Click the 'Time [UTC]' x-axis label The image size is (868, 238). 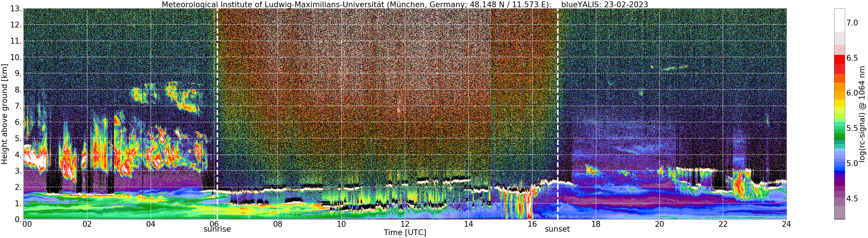point(405,232)
